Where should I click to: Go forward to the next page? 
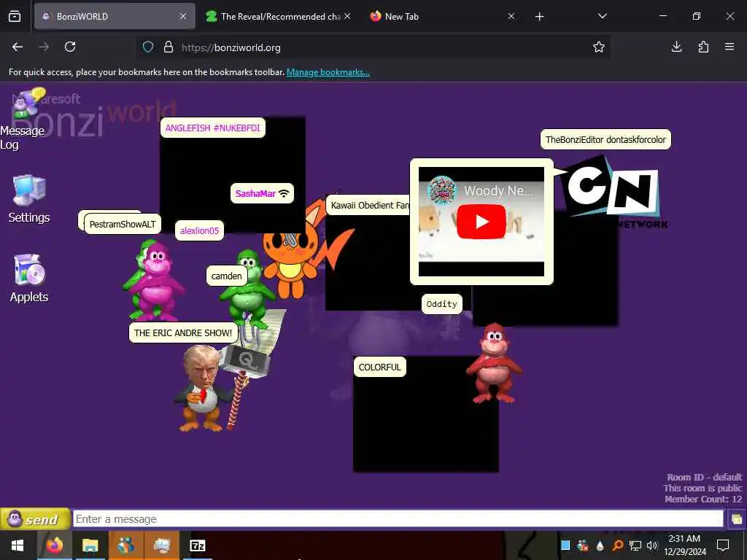pyautogui.click(x=44, y=47)
